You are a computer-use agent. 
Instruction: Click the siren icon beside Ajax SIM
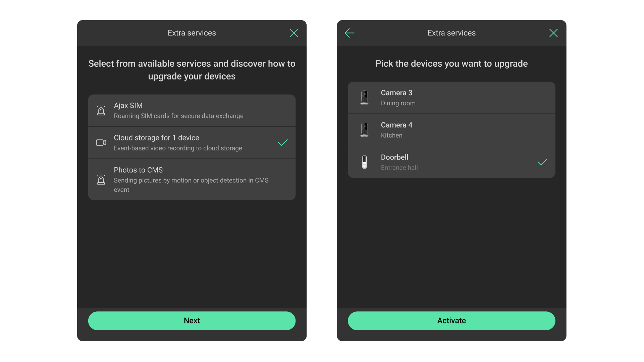click(101, 110)
